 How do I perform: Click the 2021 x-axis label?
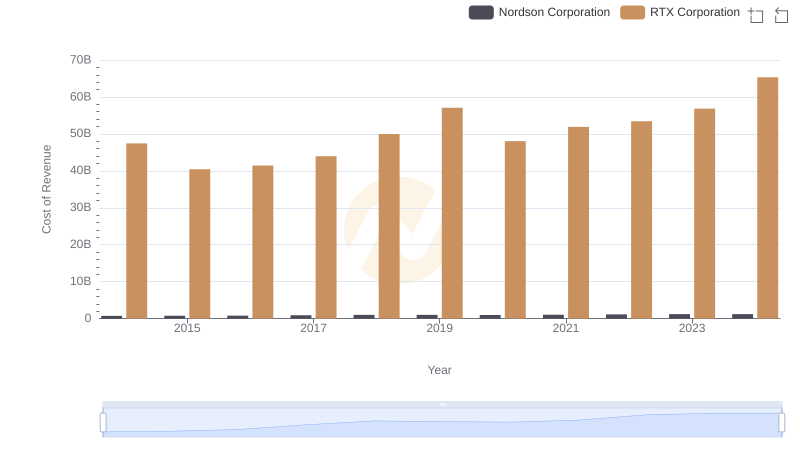tap(566, 328)
